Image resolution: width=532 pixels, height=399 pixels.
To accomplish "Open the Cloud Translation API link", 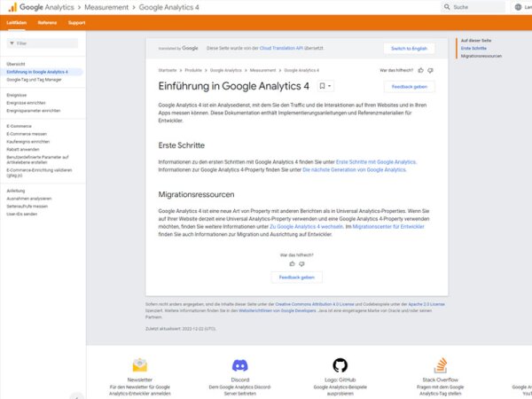I will point(281,48).
